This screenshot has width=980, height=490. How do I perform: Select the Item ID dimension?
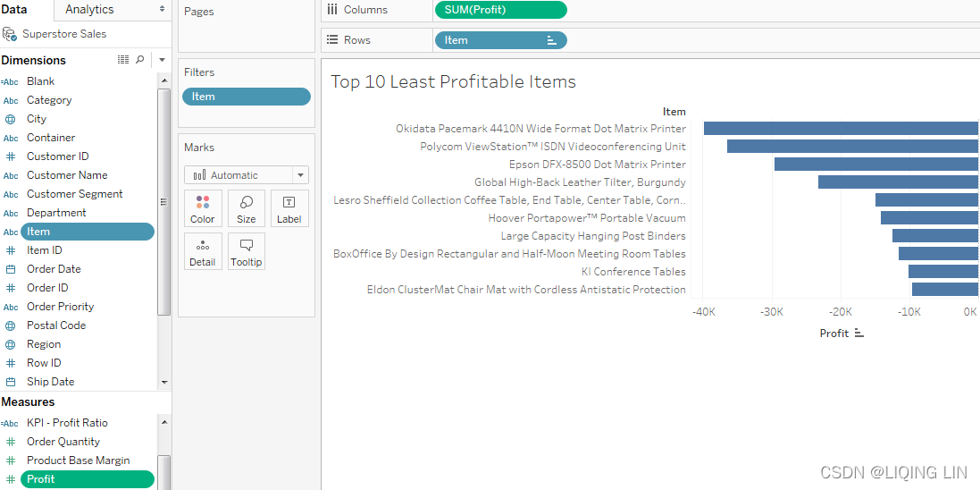(x=45, y=250)
